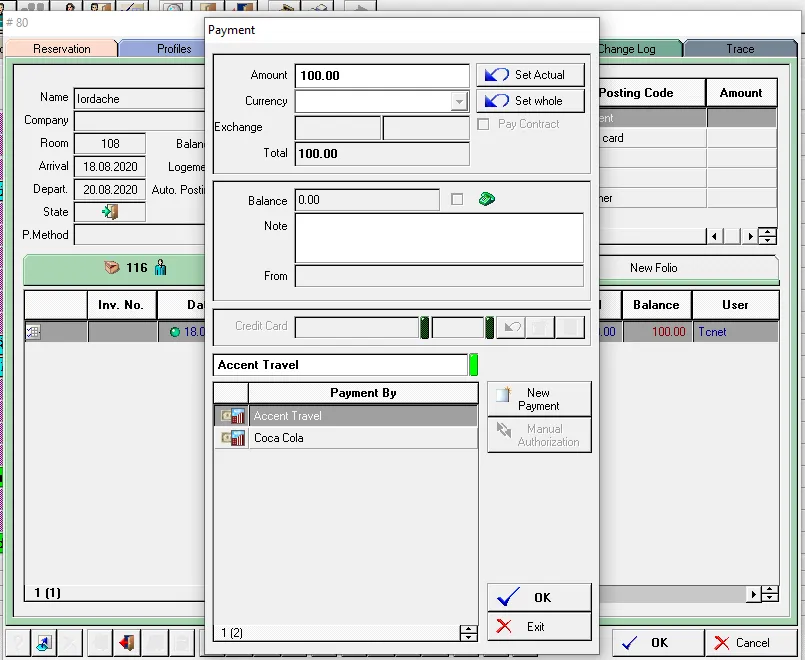Image resolution: width=805 pixels, height=660 pixels.
Task: Click the stepper under the Posting Code table
Action: [768, 236]
